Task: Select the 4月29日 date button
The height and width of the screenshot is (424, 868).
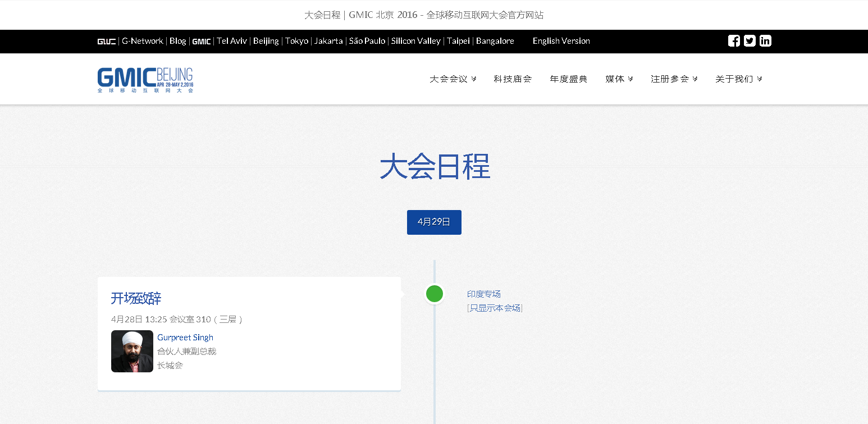Action: [434, 222]
